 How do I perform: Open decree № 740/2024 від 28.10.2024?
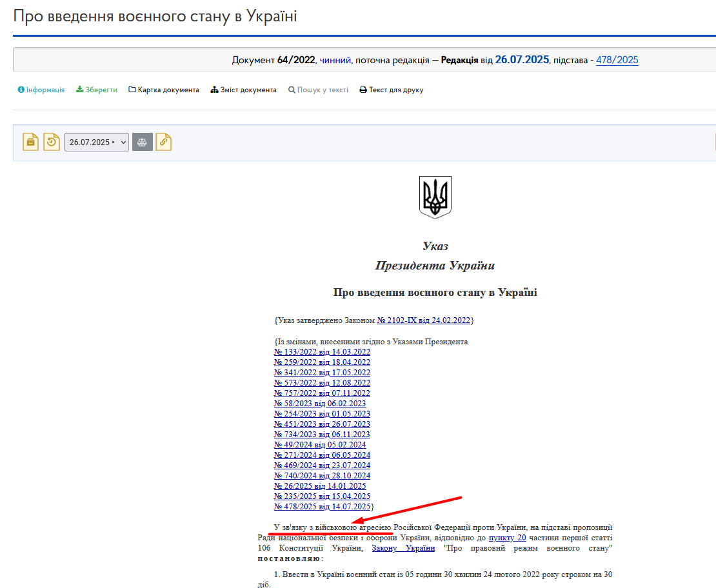tap(322, 476)
